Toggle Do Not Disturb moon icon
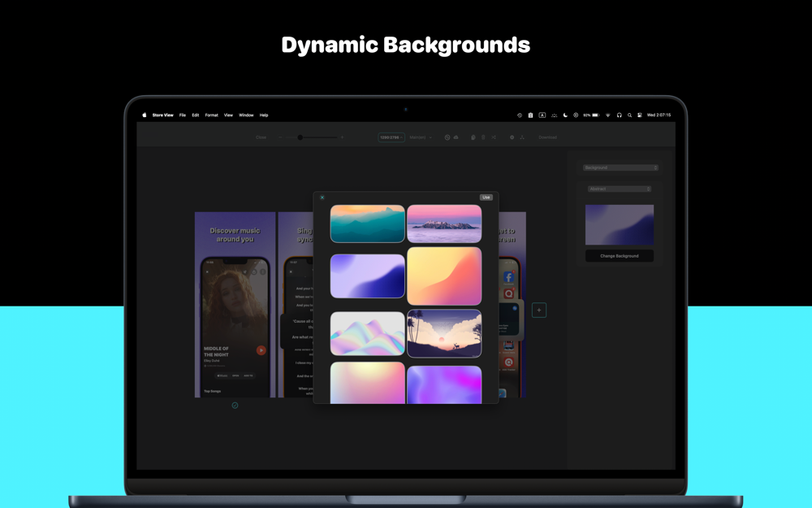812x508 pixels. point(565,115)
